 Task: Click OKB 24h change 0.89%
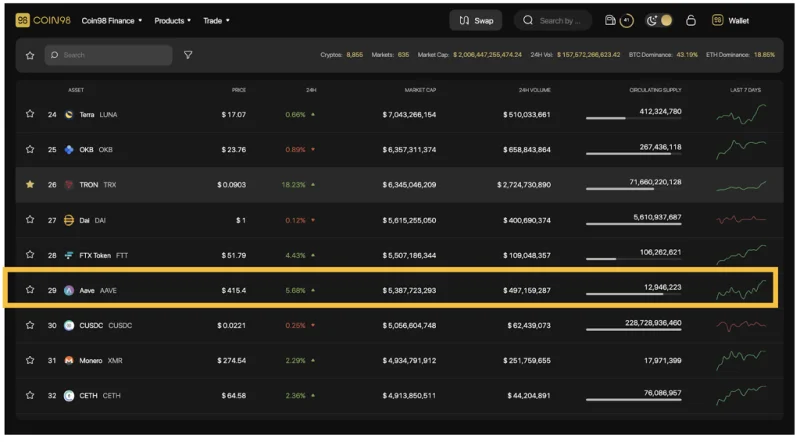(295, 150)
